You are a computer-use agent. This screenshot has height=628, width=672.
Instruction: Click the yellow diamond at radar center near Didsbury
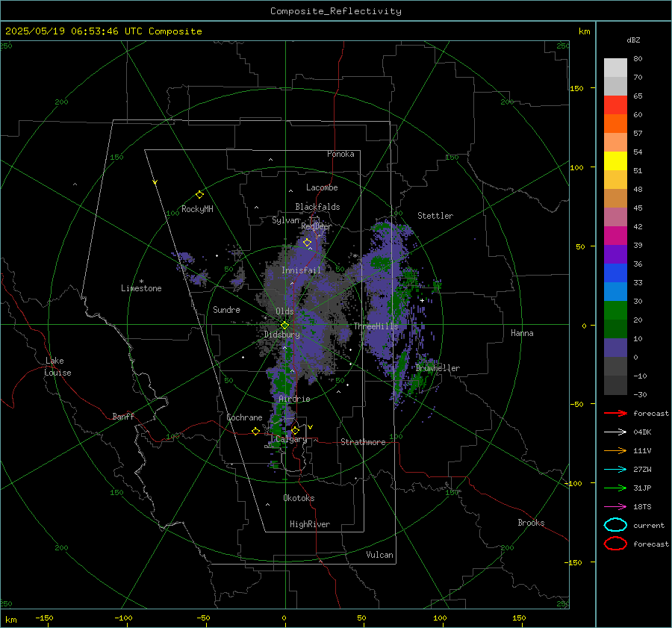(285, 326)
